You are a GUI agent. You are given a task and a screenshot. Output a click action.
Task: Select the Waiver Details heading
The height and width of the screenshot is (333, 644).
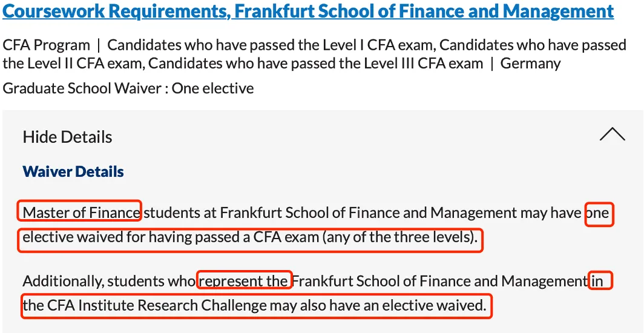(x=73, y=171)
